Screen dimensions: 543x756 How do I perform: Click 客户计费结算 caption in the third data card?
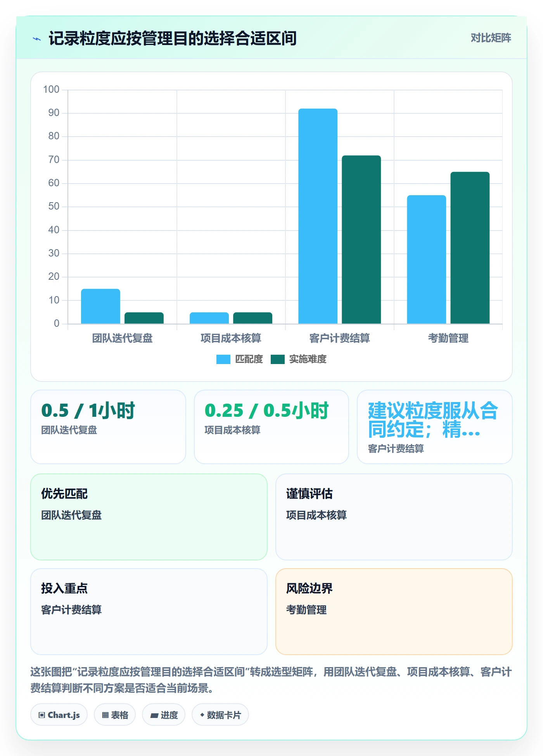[396, 449]
